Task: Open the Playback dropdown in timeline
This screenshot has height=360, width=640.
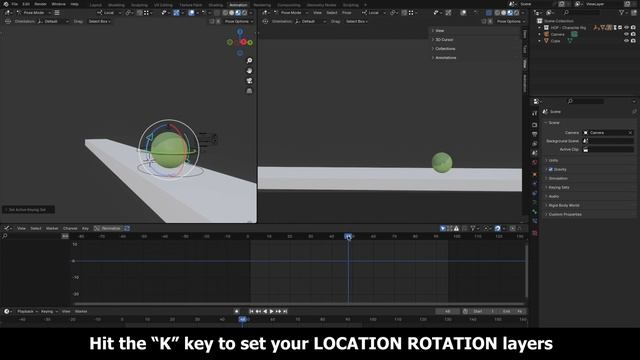Action: tap(27, 311)
